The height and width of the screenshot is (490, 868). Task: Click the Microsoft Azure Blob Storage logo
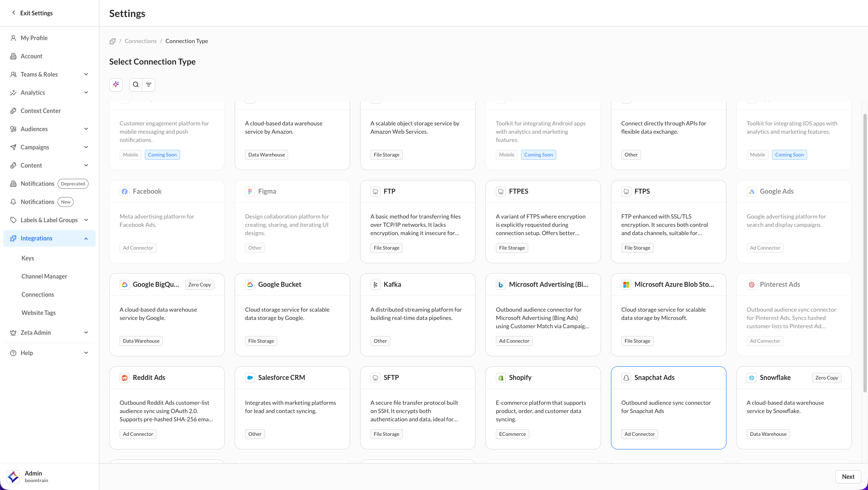[626, 284]
